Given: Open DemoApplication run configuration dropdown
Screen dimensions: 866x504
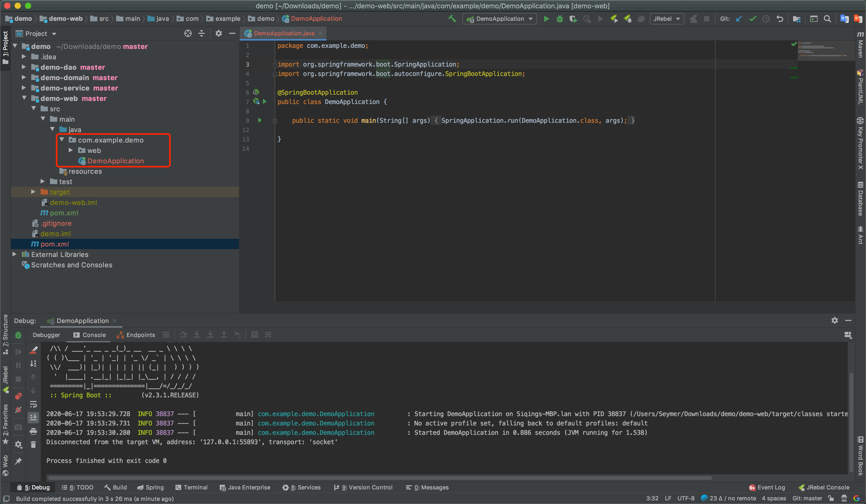Looking at the screenshot, I should [500, 19].
